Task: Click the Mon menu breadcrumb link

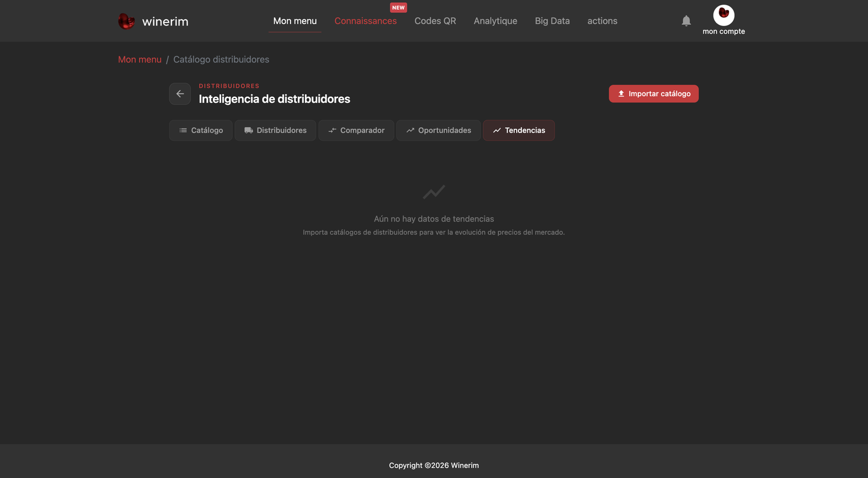Action: pos(139,60)
